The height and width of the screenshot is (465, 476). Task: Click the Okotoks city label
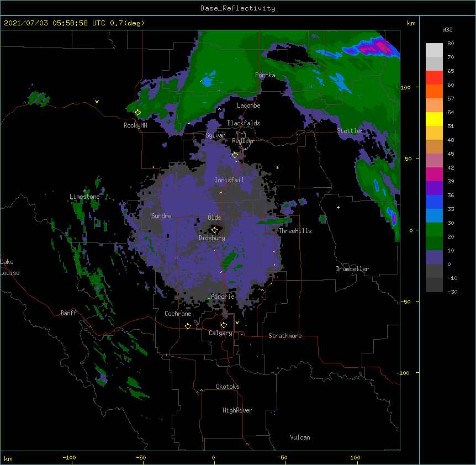tap(228, 387)
